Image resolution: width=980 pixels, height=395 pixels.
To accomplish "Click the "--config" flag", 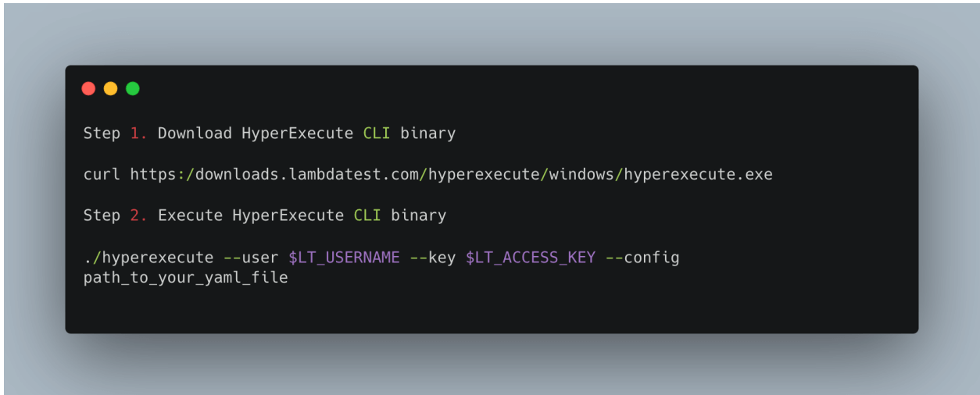I will 642,257.
